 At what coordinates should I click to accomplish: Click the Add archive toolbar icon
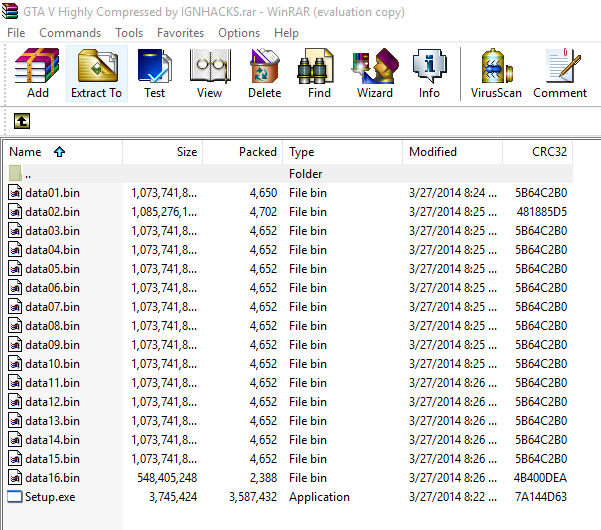click(x=38, y=73)
